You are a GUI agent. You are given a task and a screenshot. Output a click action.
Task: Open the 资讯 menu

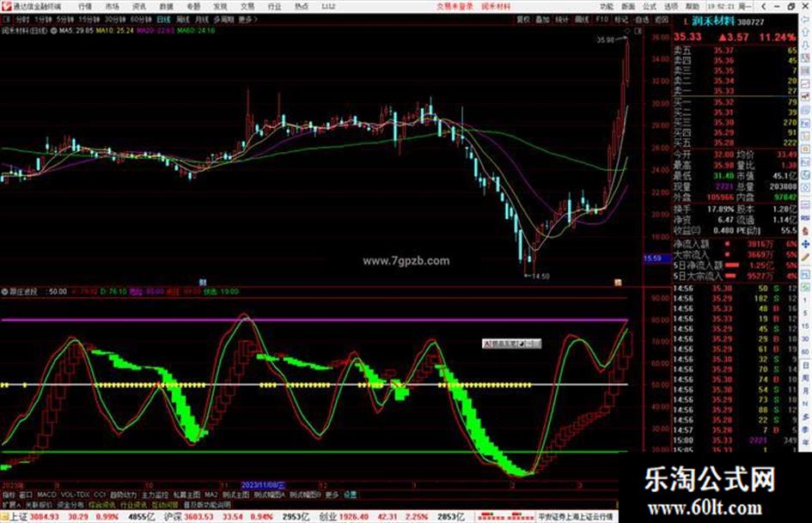(x=139, y=6)
